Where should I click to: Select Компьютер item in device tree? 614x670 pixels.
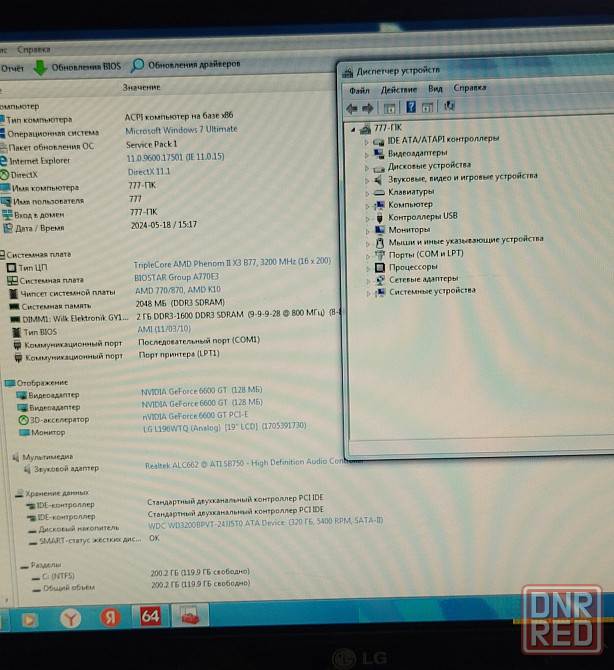pyautogui.click(x=410, y=204)
